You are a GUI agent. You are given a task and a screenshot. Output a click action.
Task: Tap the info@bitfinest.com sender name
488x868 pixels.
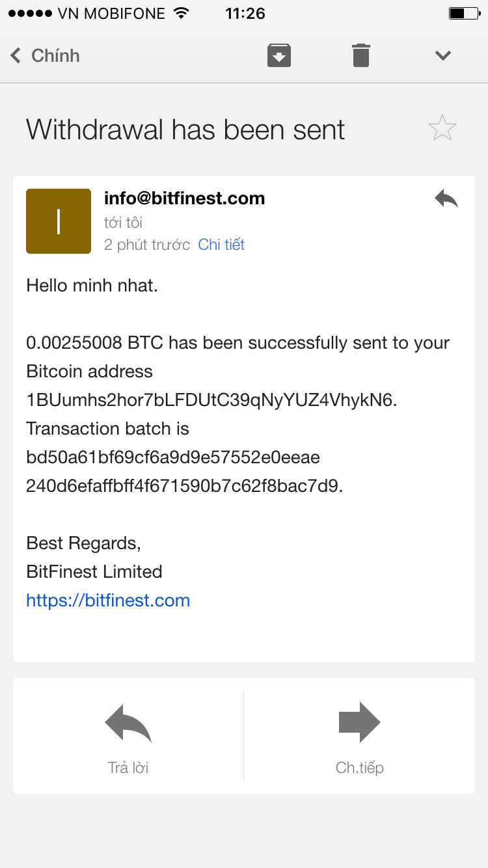185,198
